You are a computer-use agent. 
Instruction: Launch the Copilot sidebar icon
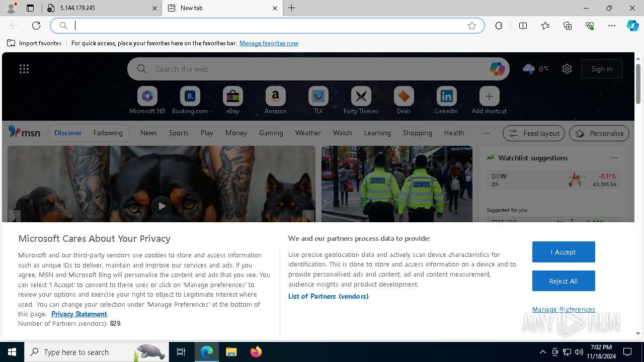click(x=632, y=26)
